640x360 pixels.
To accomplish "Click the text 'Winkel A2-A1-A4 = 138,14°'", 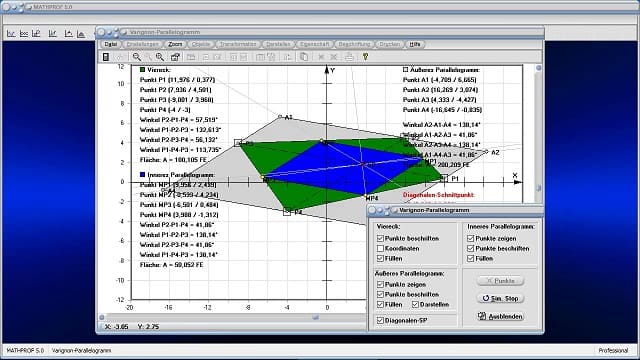I will point(442,125).
